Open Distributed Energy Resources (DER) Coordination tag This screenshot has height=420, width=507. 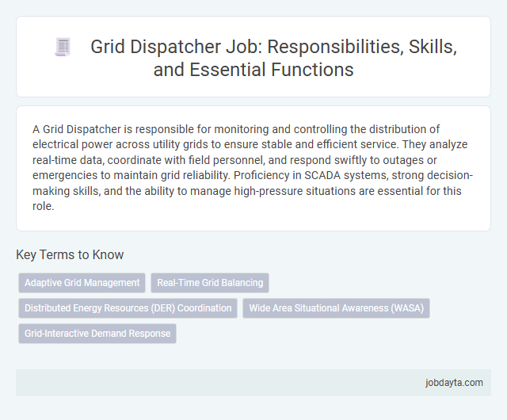128,308
